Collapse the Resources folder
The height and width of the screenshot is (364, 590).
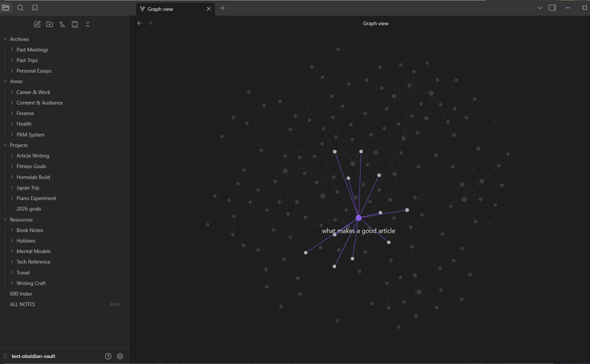click(x=21, y=220)
